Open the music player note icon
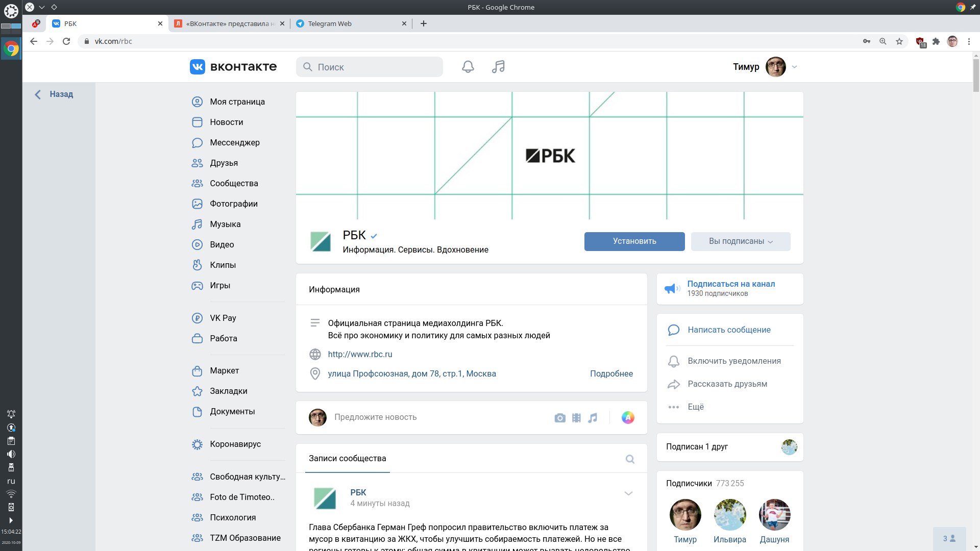This screenshot has height=551, width=980. [x=498, y=67]
